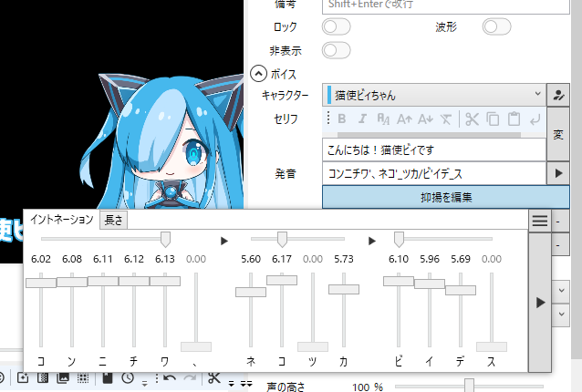582x392 pixels.
Task: Toggle the 波形 switch
Action: click(496, 26)
